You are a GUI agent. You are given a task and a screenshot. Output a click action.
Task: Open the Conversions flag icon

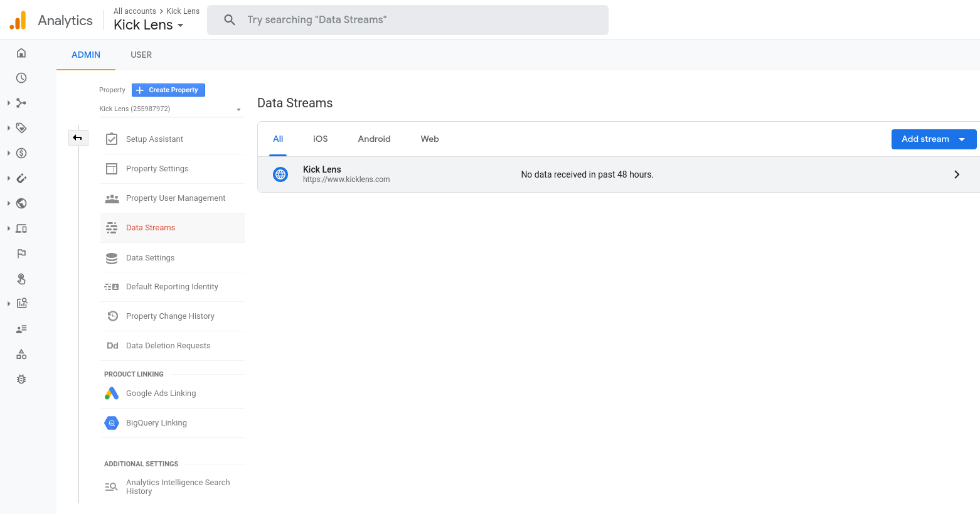click(21, 254)
